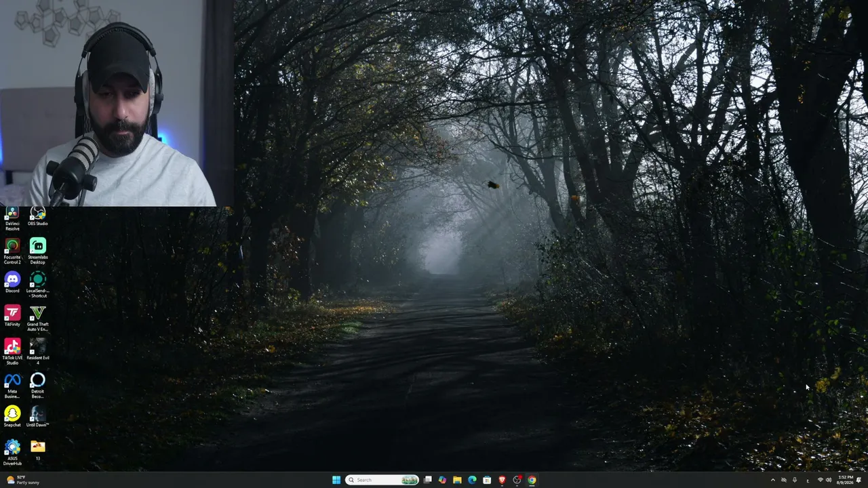Select the Focusrite Control 2 shortcut
This screenshot has width=868, height=488.
(12, 251)
